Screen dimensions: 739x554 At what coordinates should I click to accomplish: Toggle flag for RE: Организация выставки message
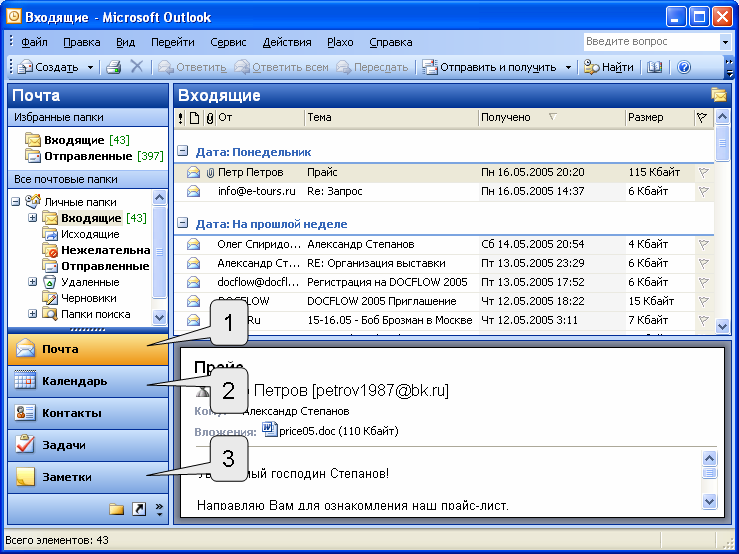703,263
